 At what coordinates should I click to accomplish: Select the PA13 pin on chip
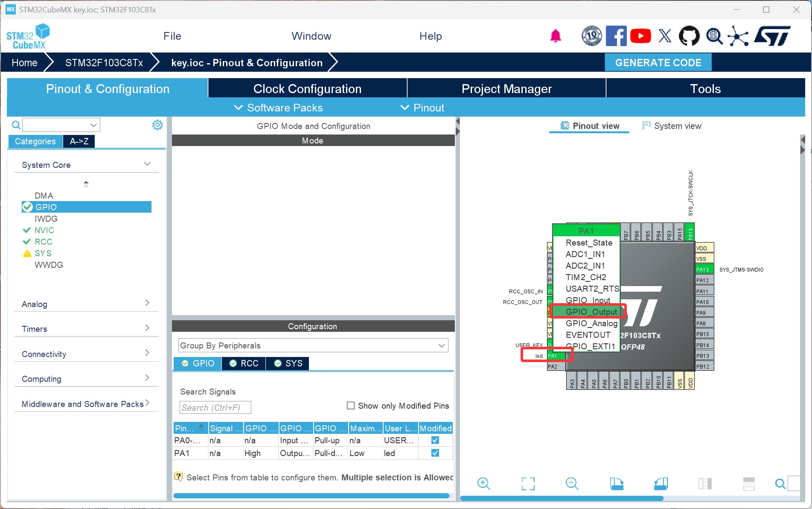(x=704, y=269)
